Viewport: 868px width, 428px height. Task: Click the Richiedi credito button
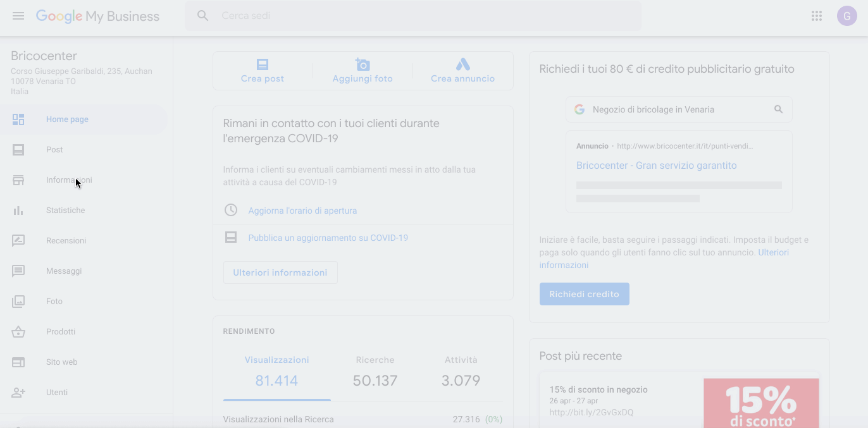click(585, 294)
